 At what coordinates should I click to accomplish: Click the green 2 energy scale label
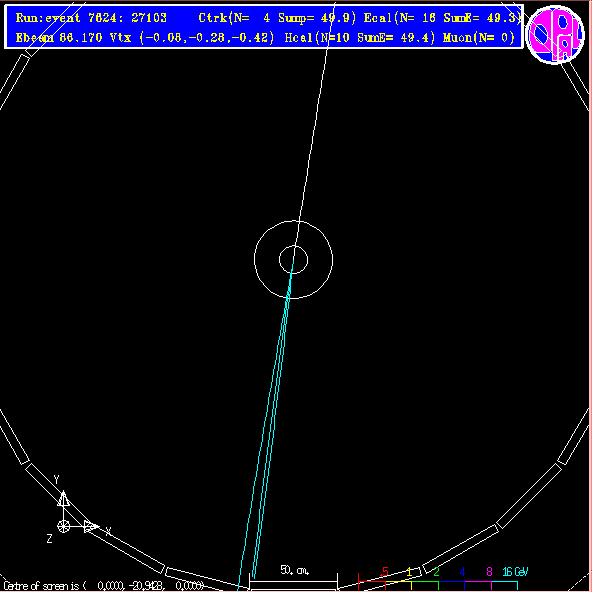pos(436,572)
